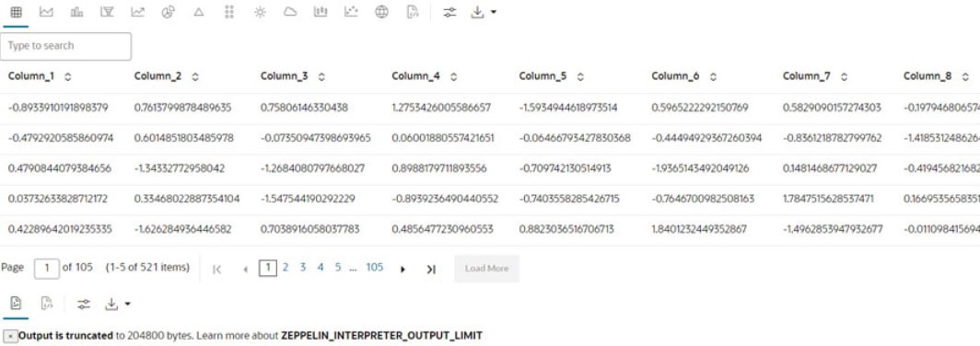This screenshot has width=980, height=346.
Task: Select cell -0.8933910191898379
Action: (x=58, y=108)
